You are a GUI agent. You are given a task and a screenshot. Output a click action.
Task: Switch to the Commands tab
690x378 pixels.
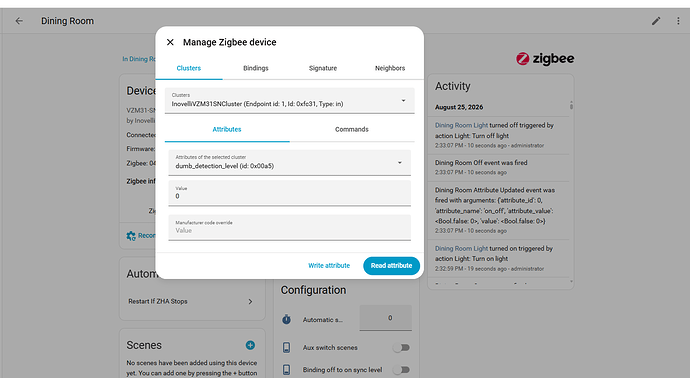(x=352, y=129)
